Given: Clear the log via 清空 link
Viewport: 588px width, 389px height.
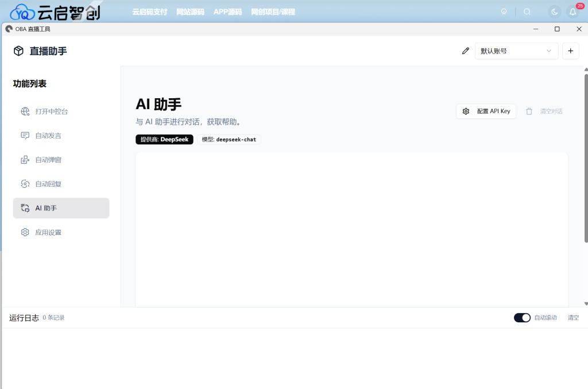Looking at the screenshot, I should 573,317.
